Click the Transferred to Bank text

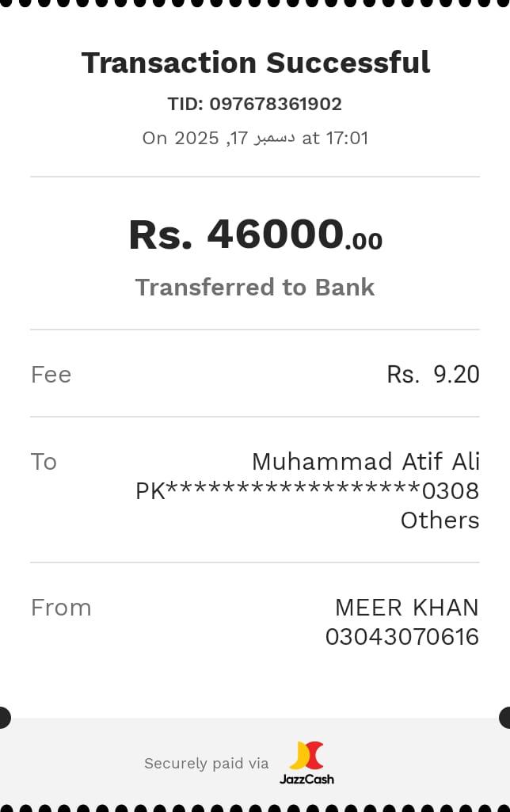pos(255,287)
